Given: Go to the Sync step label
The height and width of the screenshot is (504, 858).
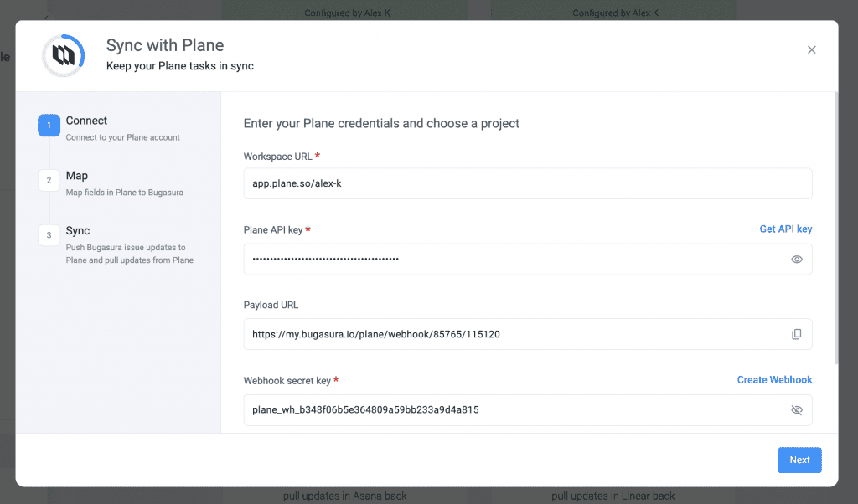Looking at the screenshot, I should point(78,231).
